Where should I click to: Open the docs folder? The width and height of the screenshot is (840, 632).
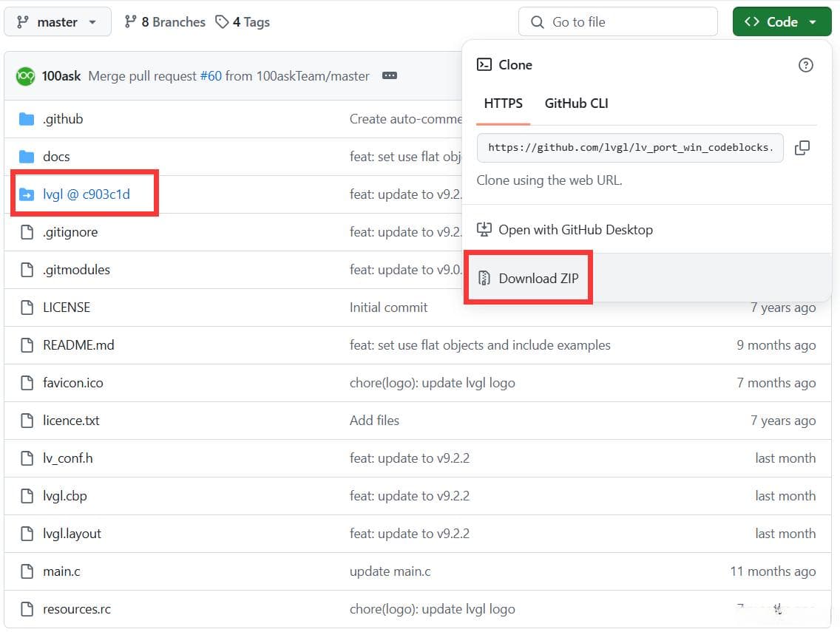[56, 157]
